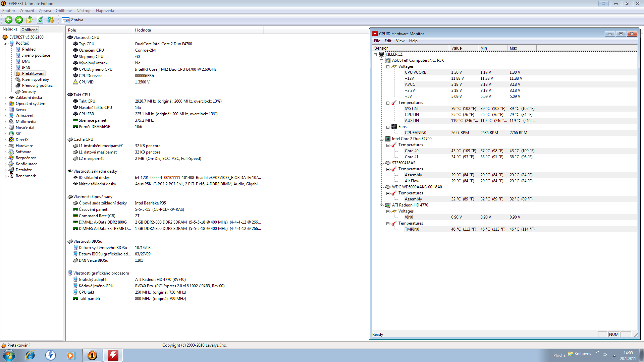This screenshot has height=362, width=644.
Task: Click the two-people users toolbar icon
Action: pos(51,20)
